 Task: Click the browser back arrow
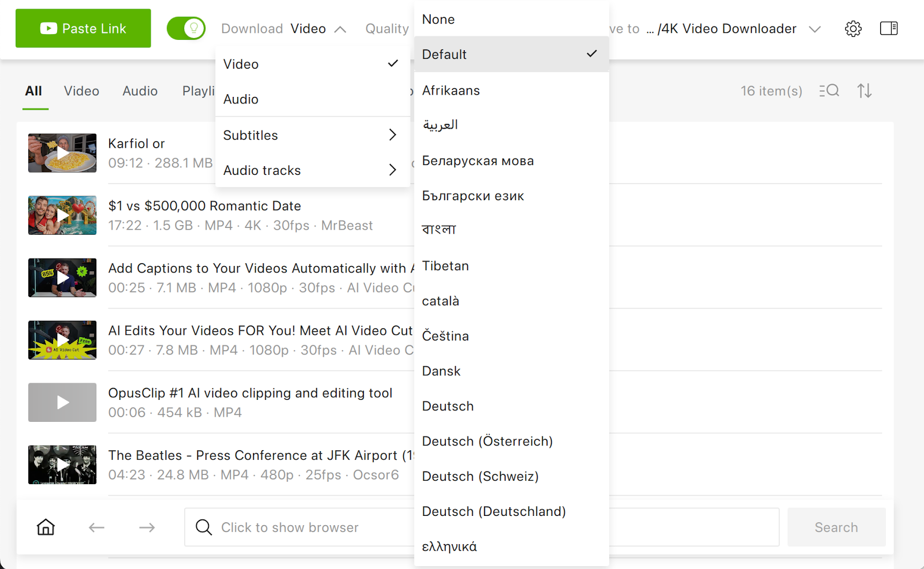point(96,527)
